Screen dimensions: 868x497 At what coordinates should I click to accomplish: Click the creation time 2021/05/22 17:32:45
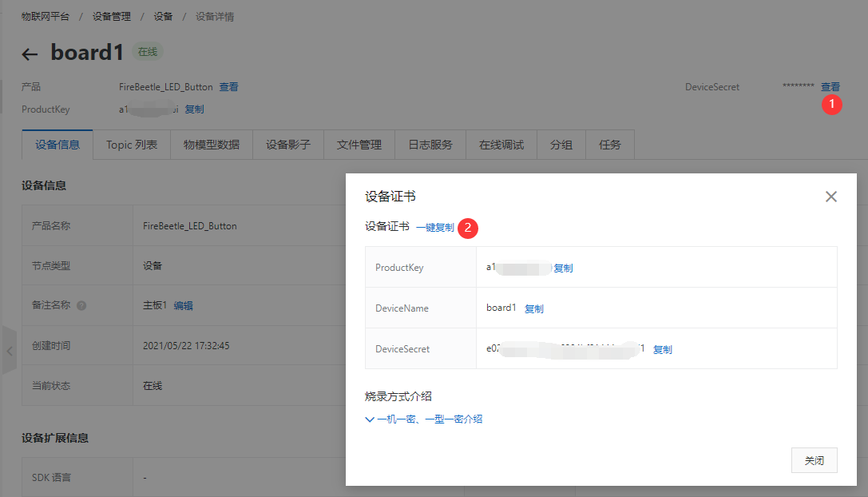click(x=186, y=346)
